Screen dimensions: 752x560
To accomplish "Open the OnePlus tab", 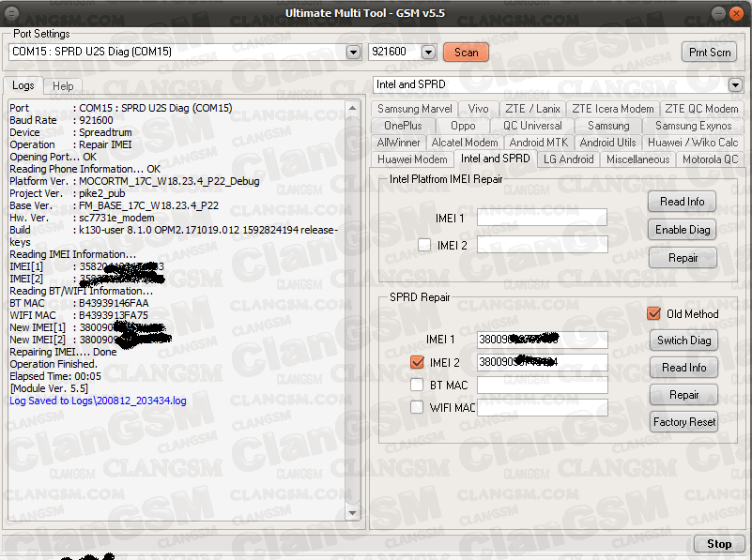I will pyautogui.click(x=403, y=126).
